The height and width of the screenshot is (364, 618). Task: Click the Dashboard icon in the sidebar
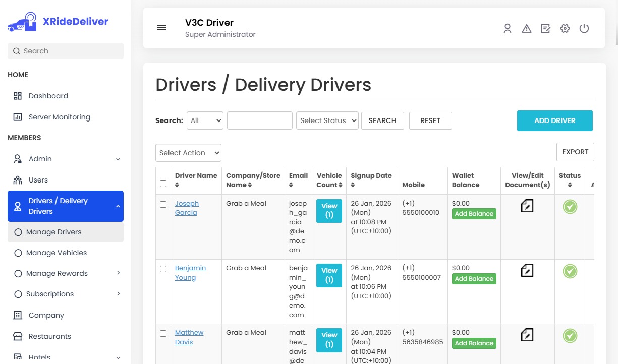pos(17,96)
